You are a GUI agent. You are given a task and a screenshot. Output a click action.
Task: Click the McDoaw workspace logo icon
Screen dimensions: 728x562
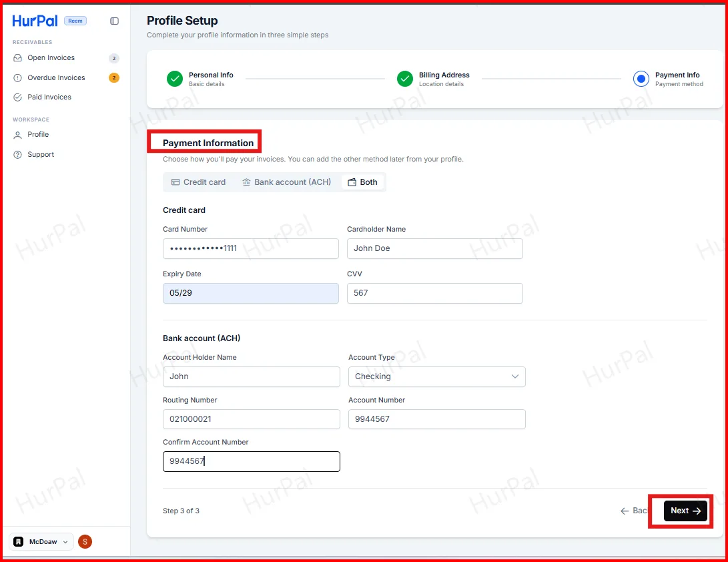19,541
